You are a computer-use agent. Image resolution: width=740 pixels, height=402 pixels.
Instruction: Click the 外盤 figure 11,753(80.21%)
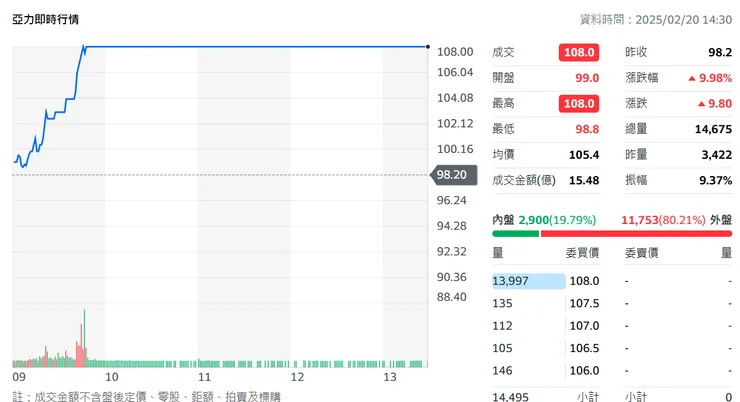click(x=663, y=220)
